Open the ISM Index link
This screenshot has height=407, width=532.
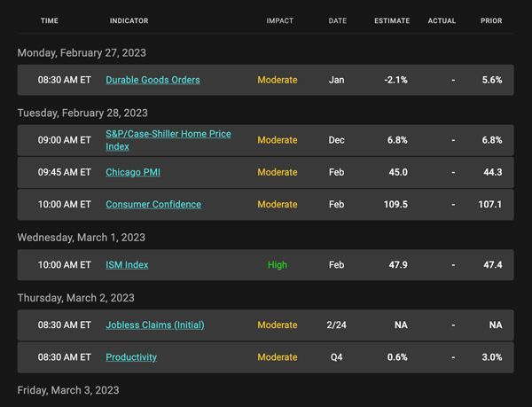pyautogui.click(x=127, y=265)
